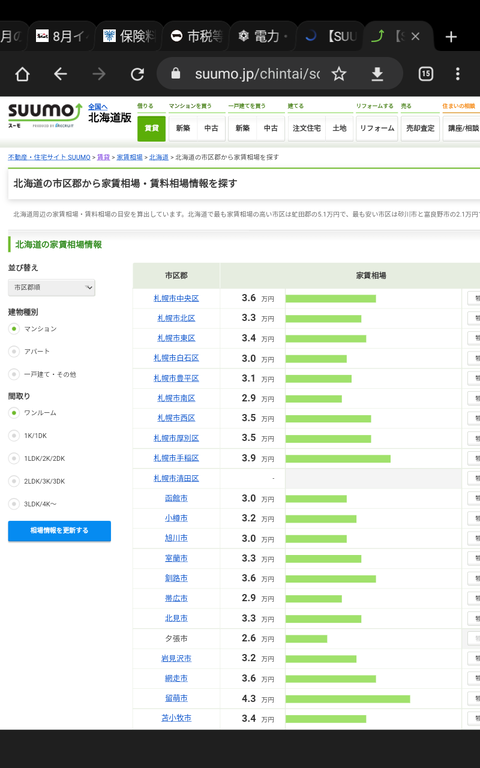
Task: Click 不動産・住宅サイト SUUMO breadcrumb link
Action: pyautogui.click(x=49, y=157)
